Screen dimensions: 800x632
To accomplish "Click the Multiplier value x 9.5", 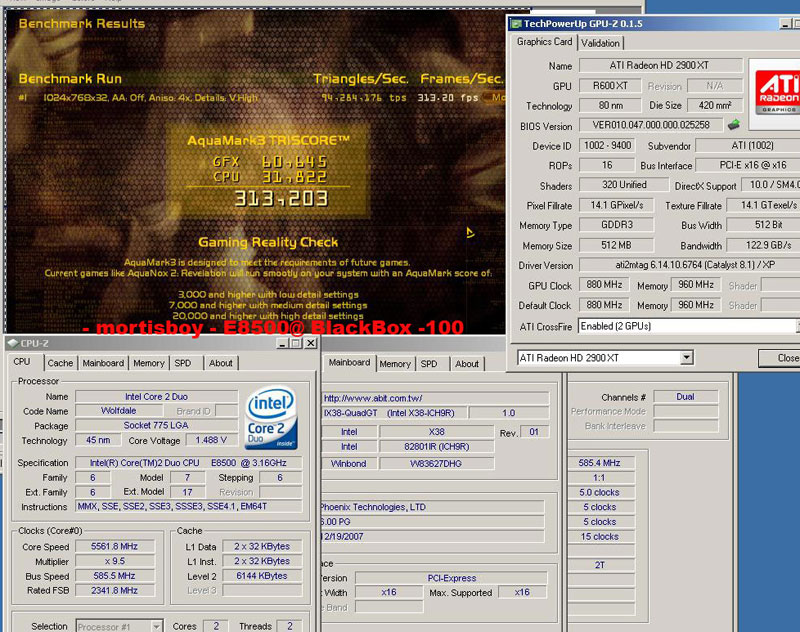I will pos(114,561).
